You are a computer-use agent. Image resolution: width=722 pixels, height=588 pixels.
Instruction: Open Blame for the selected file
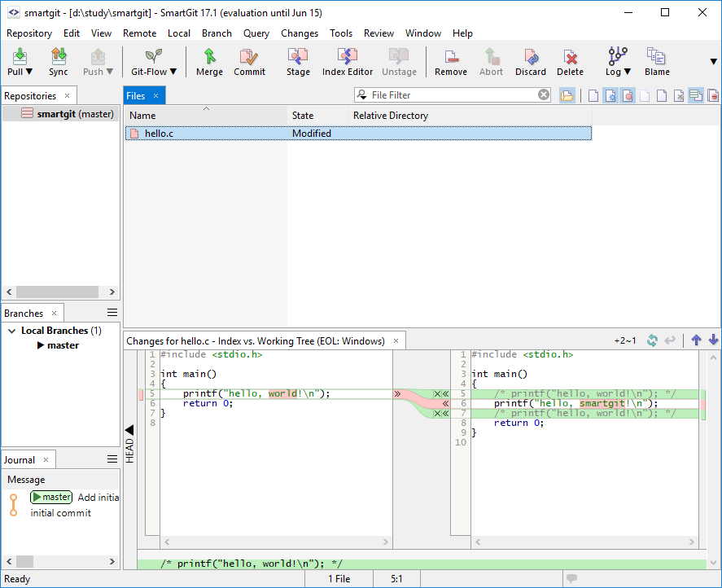(x=656, y=55)
